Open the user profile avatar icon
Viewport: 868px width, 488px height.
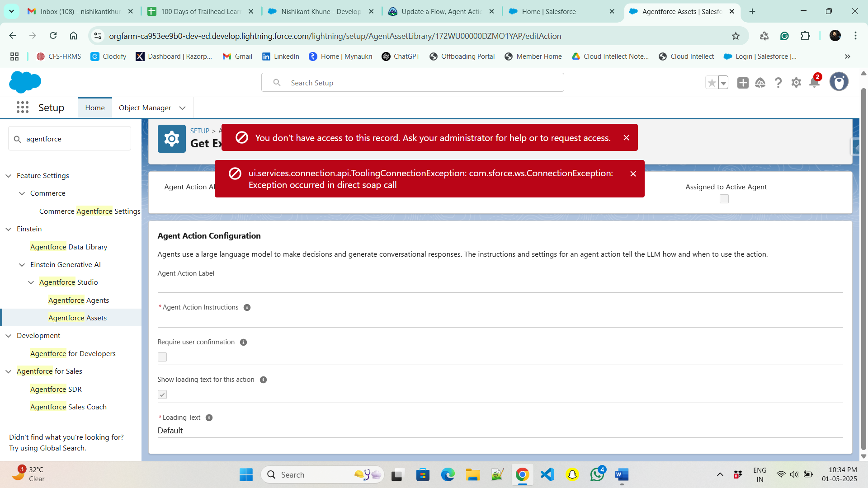point(839,82)
